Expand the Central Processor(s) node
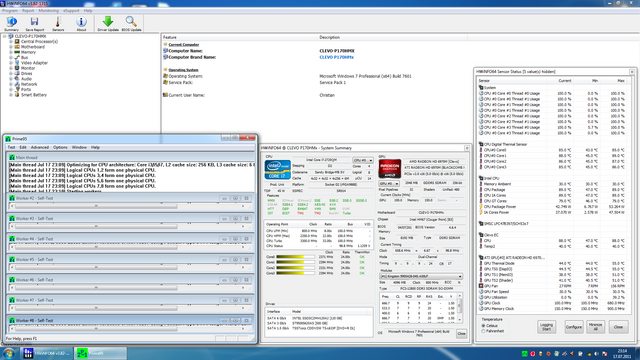This screenshot has width=640, height=360. (x=11, y=42)
